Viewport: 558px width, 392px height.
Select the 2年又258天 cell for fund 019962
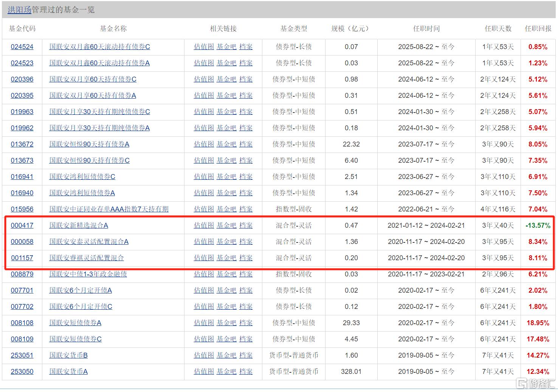click(498, 128)
